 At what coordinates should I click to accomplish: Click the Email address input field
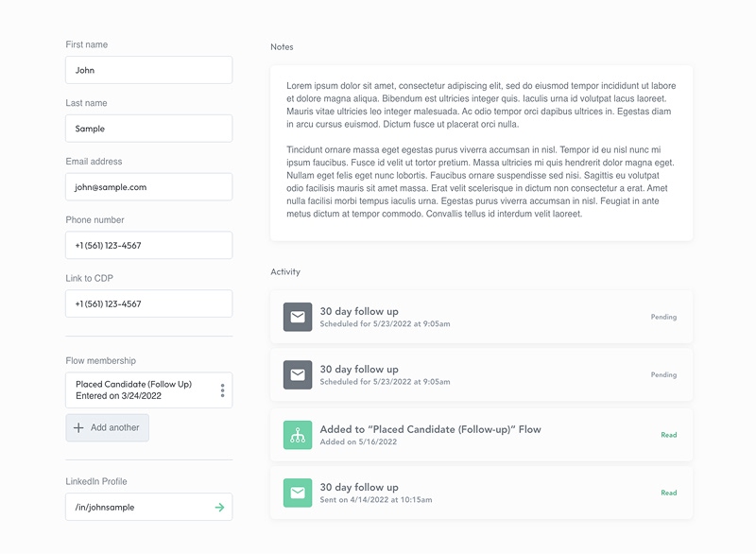click(149, 187)
